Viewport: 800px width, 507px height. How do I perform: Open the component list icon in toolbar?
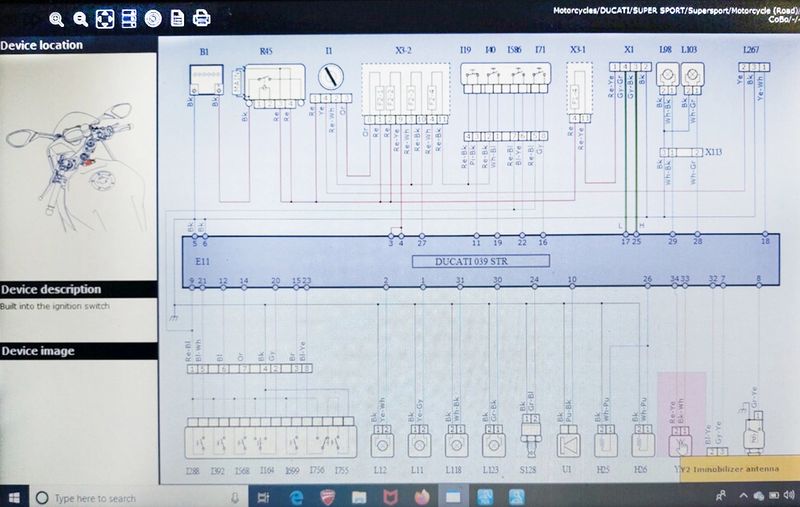129,18
